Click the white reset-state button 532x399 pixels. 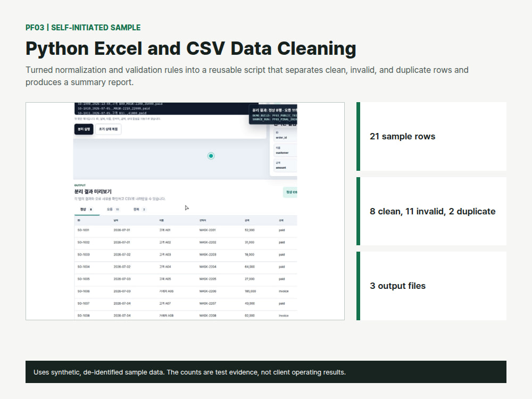click(x=108, y=129)
